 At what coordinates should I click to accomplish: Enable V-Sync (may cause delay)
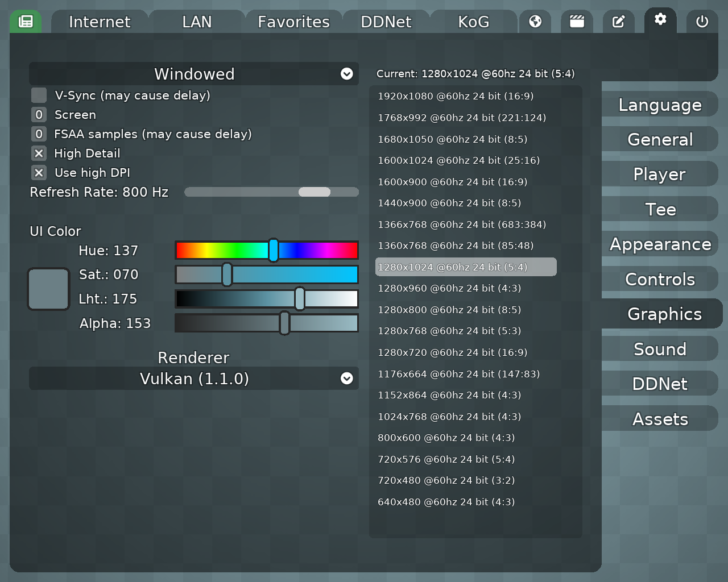point(38,95)
